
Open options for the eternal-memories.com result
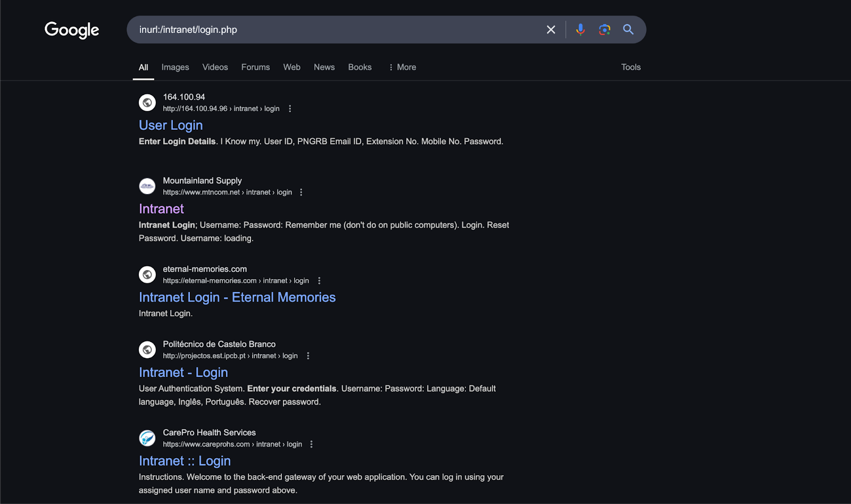[x=319, y=281]
